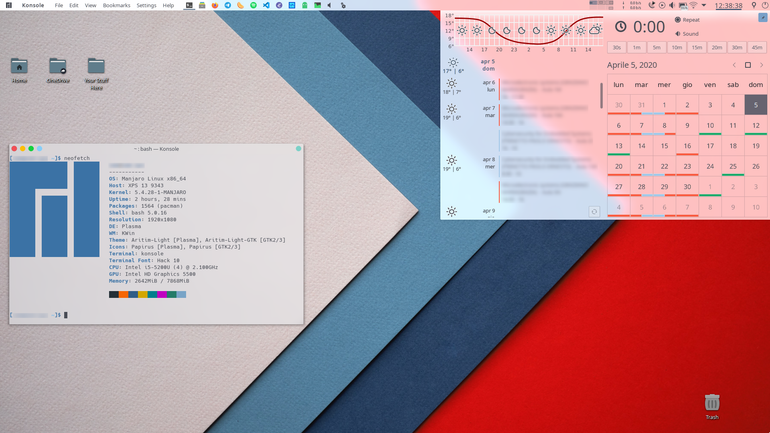Image resolution: width=770 pixels, height=433 pixels.
Task: Toggle the timer Sound option
Action: (x=687, y=34)
